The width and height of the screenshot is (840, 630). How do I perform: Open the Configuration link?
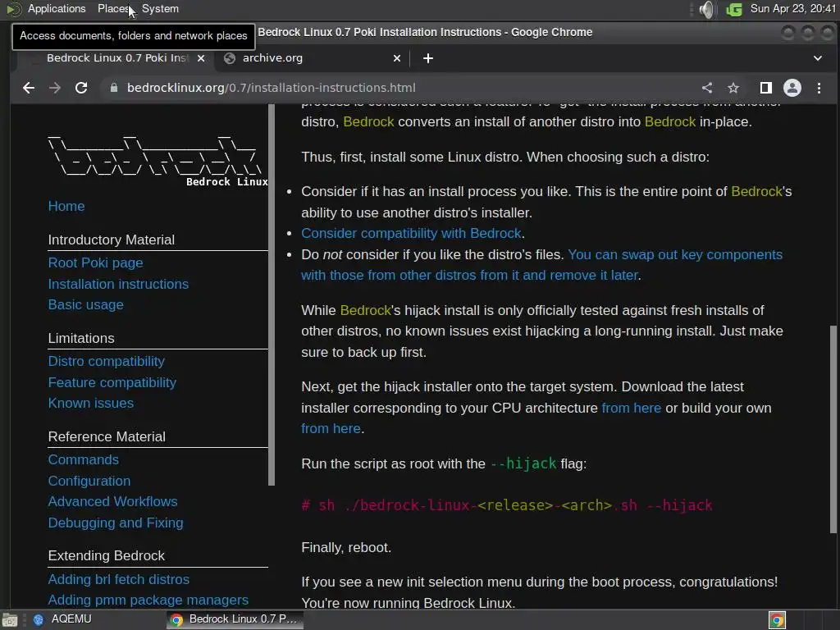click(89, 481)
